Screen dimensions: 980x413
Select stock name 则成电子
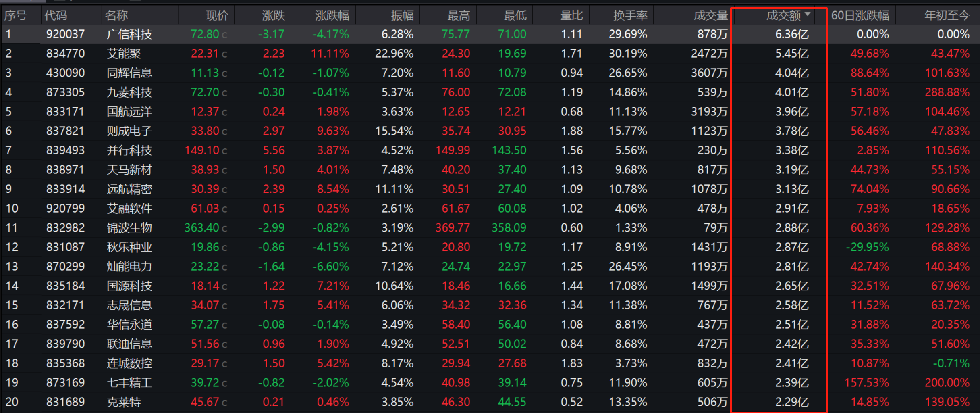click(x=129, y=131)
